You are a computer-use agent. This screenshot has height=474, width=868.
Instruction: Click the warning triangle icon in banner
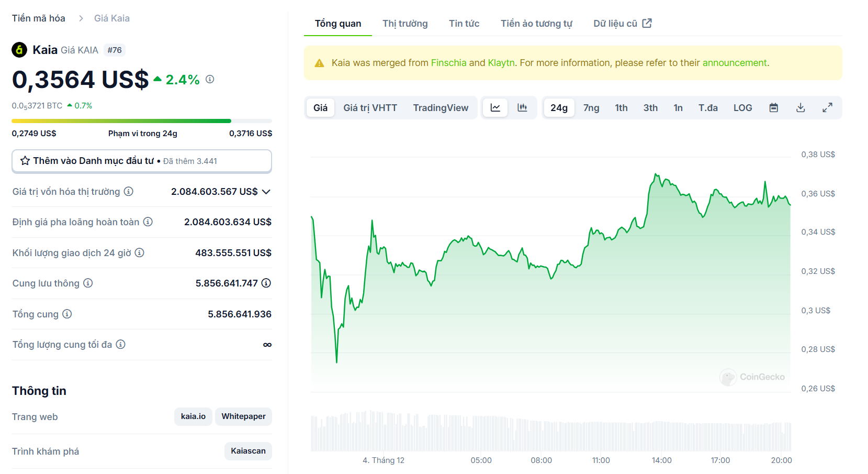coord(319,63)
